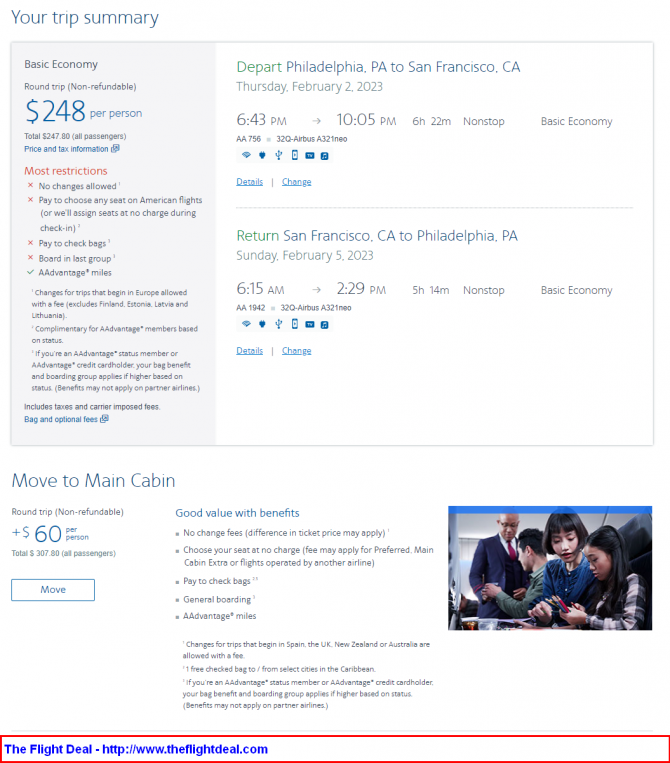
Task: Click the music icon on return flight
Action: click(x=325, y=325)
